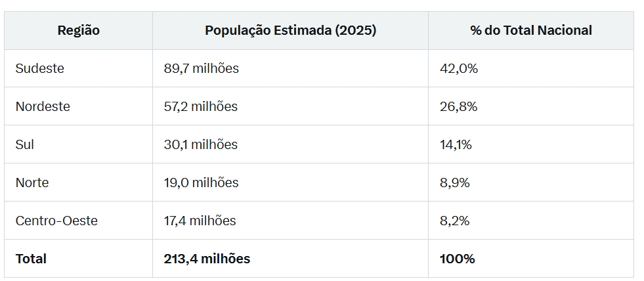This screenshot has height=281, width=644.
Task: Select the 89,7 milhões population cell
Action: pyautogui.click(x=202, y=68)
